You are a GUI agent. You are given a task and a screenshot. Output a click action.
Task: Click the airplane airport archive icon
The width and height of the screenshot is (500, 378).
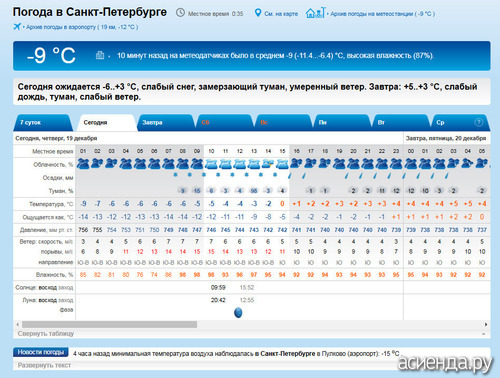(x=17, y=26)
